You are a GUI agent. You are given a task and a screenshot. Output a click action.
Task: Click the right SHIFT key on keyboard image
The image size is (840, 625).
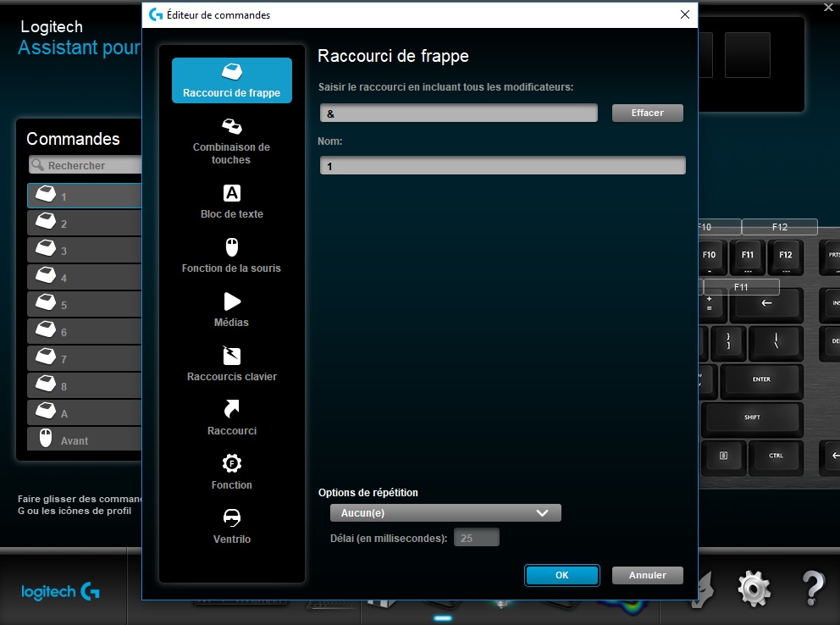[x=752, y=418]
